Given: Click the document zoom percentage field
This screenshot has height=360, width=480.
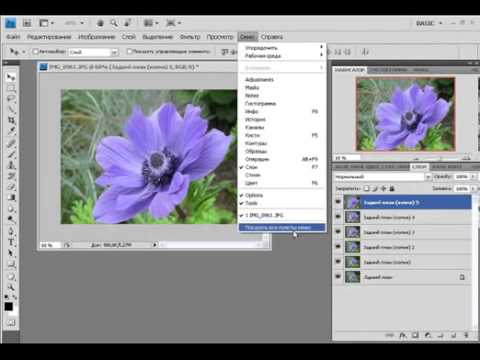Looking at the screenshot, I should [50, 245].
